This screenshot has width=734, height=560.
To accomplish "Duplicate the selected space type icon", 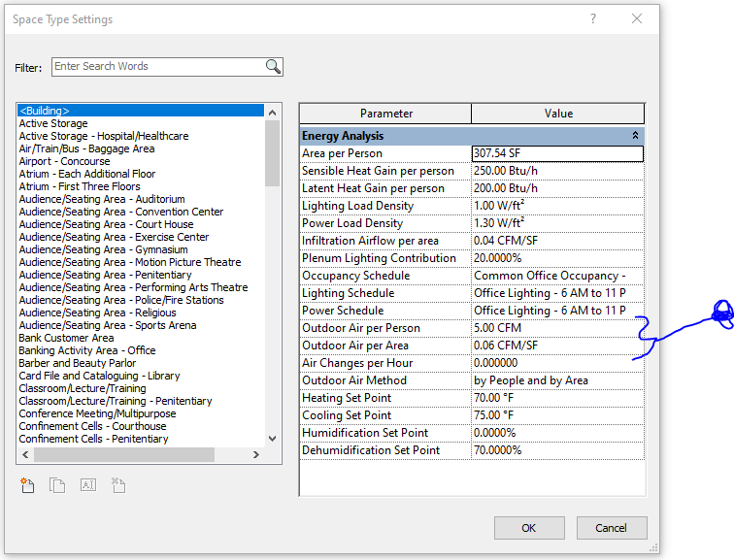I will pyautogui.click(x=57, y=485).
